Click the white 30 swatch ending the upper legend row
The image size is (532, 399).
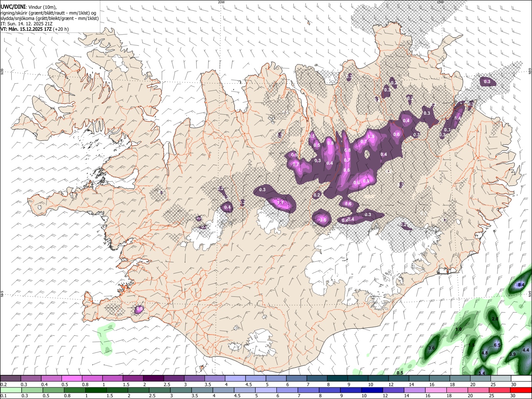[521, 379]
